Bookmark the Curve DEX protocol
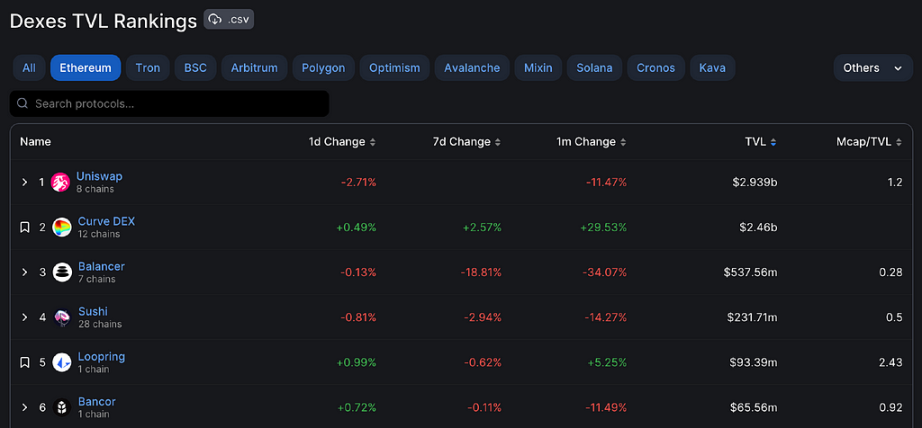922x428 pixels. coord(25,227)
